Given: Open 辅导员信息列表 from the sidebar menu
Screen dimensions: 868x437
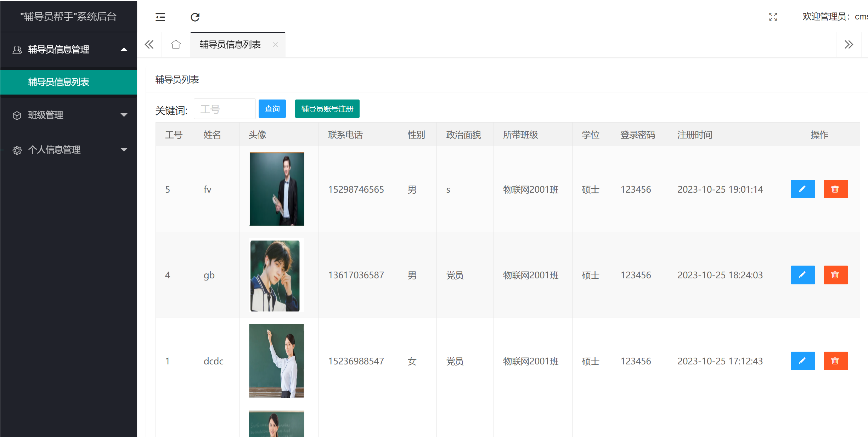Looking at the screenshot, I should (59, 82).
